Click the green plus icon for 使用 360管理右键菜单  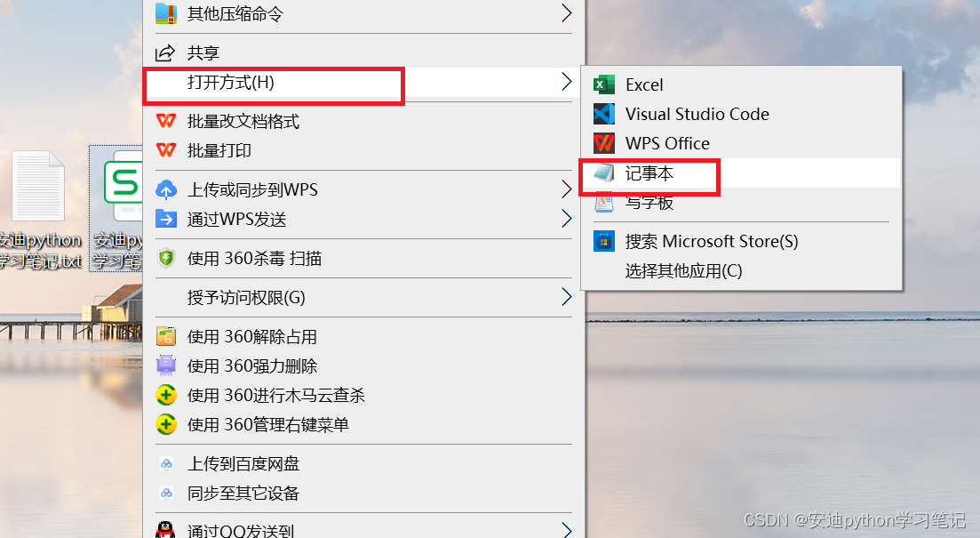coord(165,424)
